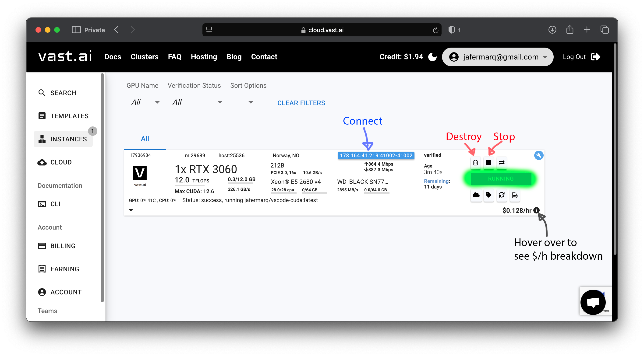Click the page vertical scrollbar
The height and width of the screenshot is (356, 644).
click(615, 149)
